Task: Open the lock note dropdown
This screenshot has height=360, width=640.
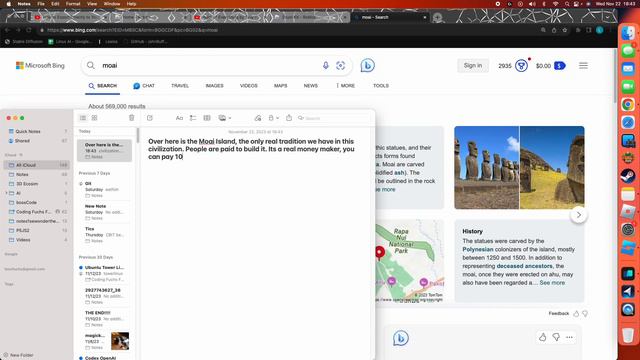Action: point(273,118)
